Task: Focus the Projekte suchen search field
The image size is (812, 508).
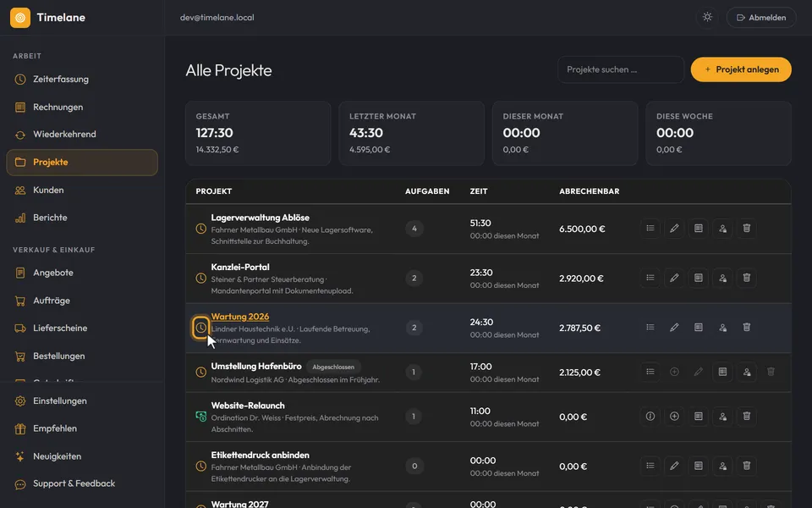Action: tap(621, 69)
